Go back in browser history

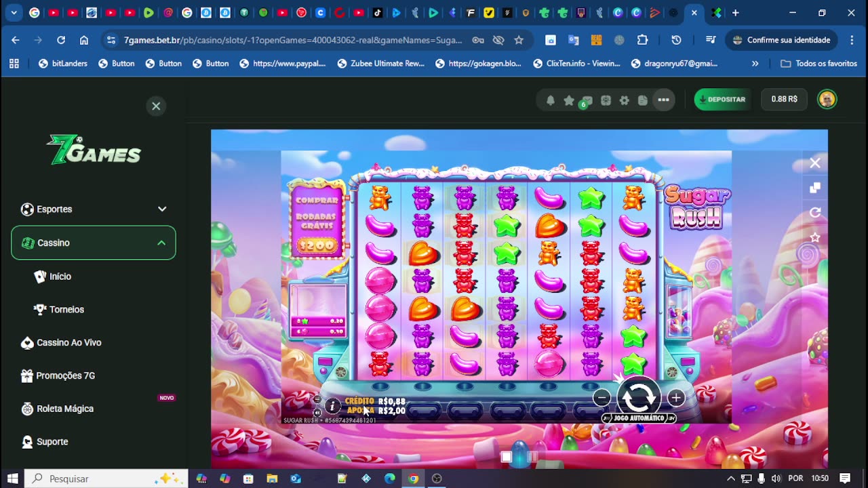[x=16, y=40]
